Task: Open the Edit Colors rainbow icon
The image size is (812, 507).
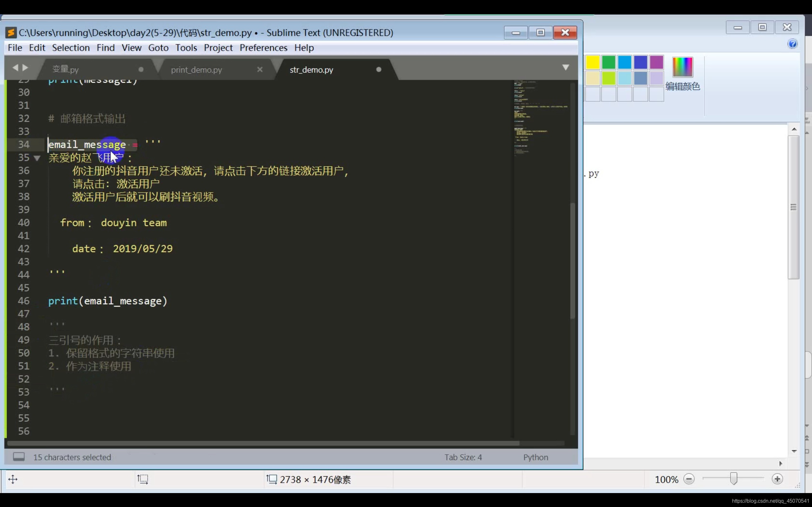Action: point(683,67)
